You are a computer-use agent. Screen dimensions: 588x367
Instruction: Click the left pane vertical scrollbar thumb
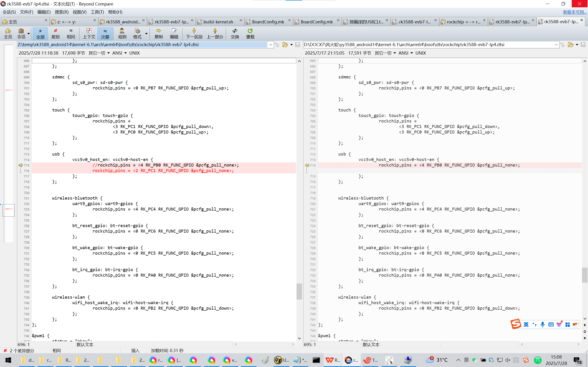coord(299,291)
